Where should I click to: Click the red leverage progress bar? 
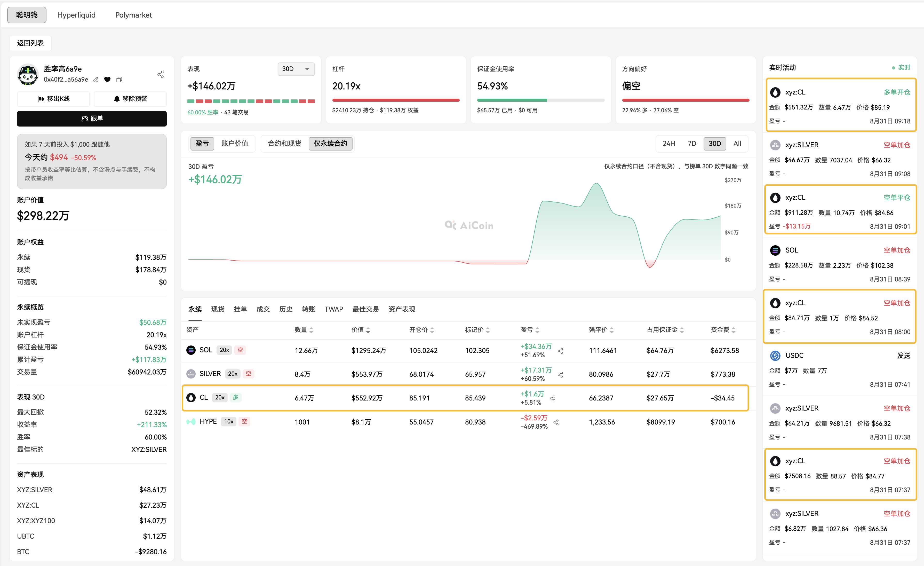pos(396,100)
